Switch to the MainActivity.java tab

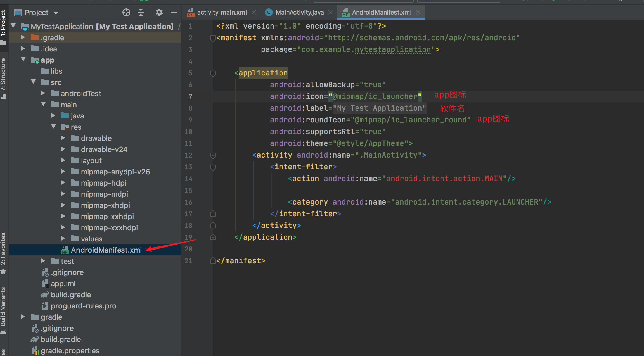point(299,12)
